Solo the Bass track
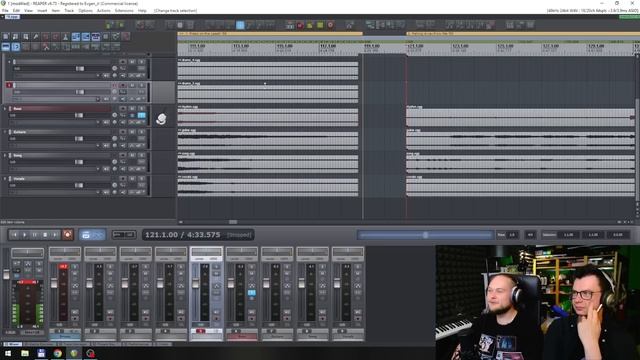 click(x=141, y=109)
